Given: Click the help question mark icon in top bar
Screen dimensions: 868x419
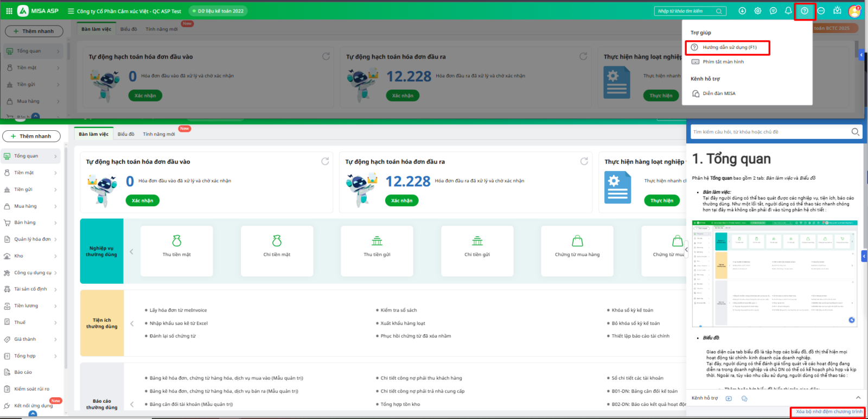Looking at the screenshot, I should [805, 11].
